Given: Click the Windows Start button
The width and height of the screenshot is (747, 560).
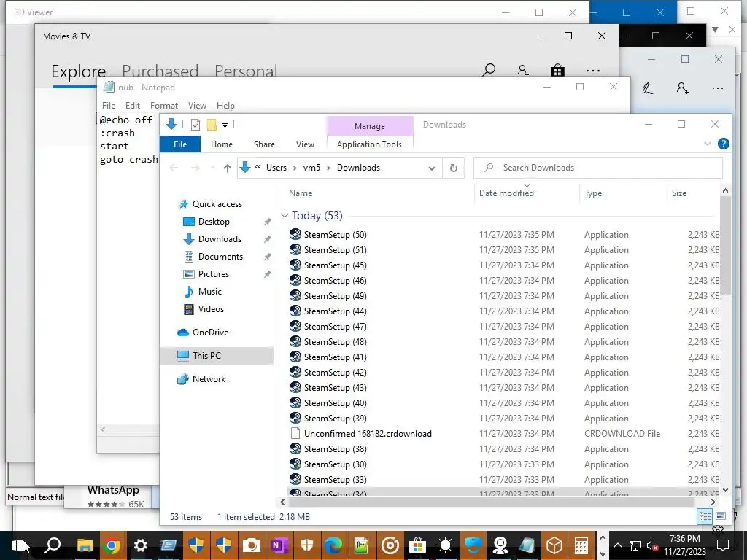Looking at the screenshot, I should point(18,545).
